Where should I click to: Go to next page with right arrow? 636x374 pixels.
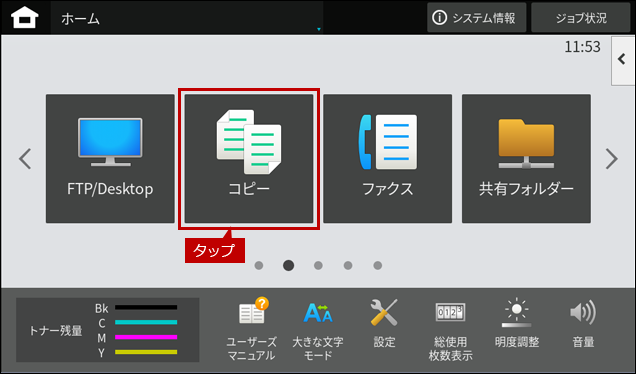(x=611, y=159)
